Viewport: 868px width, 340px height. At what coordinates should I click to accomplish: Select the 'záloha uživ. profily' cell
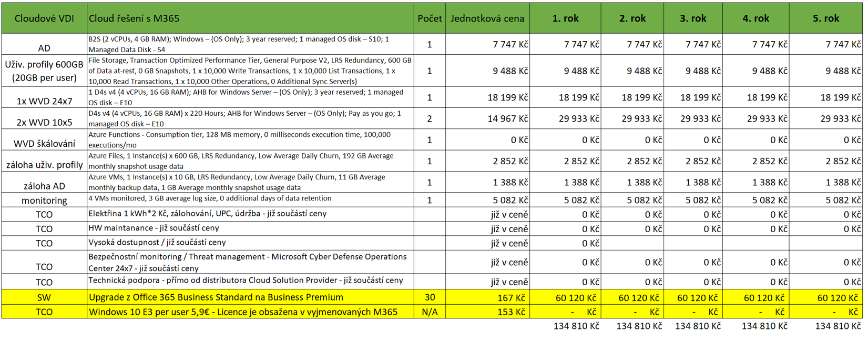coord(44,165)
